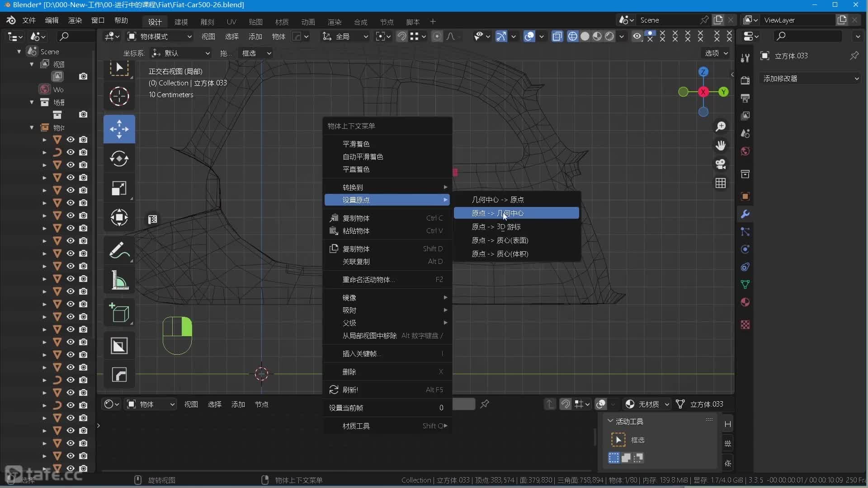This screenshot has width=868, height=488.
Task: Open the 选项 options dropdown
Action: tap(716, 53)
